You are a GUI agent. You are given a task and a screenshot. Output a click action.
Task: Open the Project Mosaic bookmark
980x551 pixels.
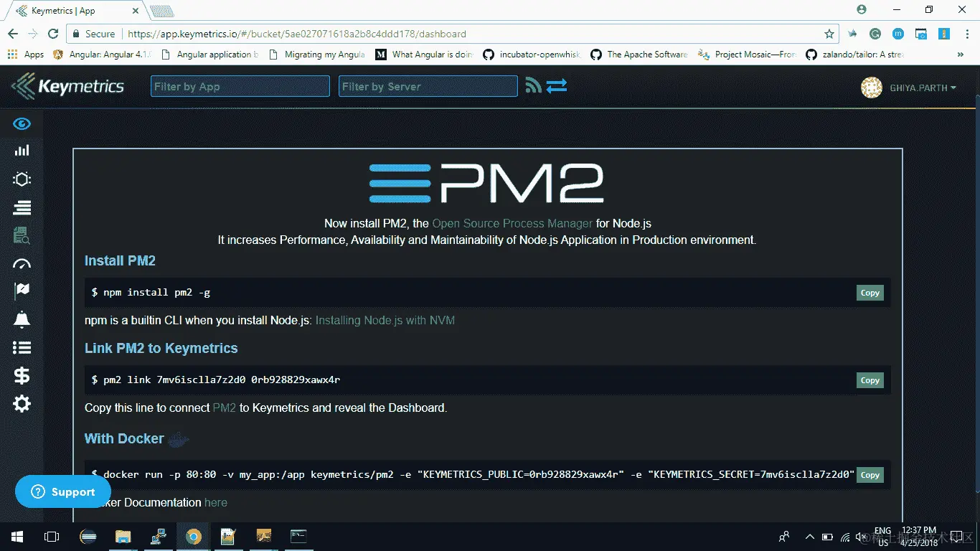[748, 55]
